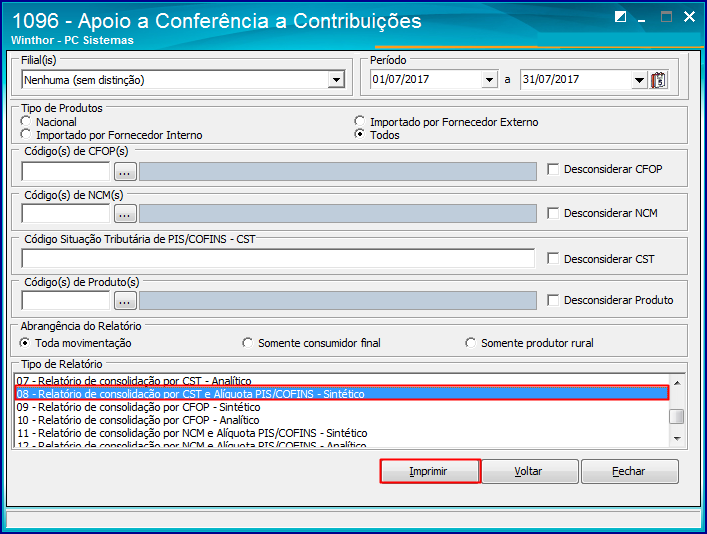The width and height of the screenshot is (707, 534).
Task: Open the end date 31/07/2017 dropdown arrow
Action: tap(639, 80)
